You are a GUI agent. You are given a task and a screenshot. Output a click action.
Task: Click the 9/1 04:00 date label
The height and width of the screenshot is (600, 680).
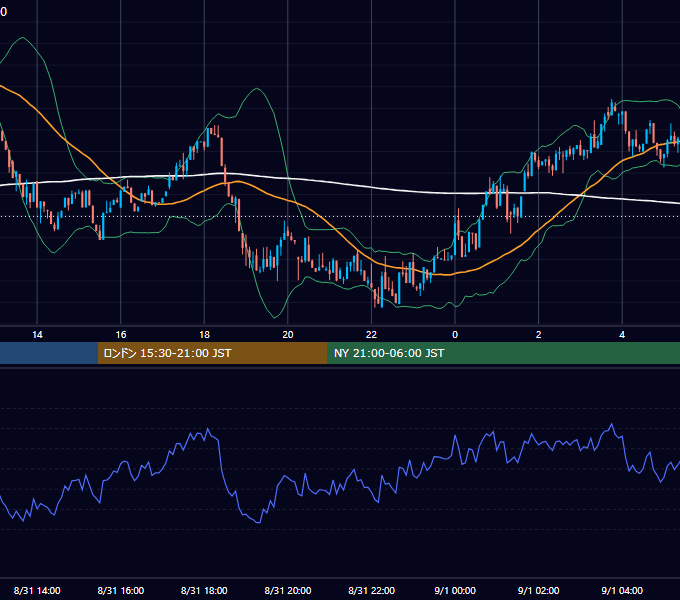622,591
